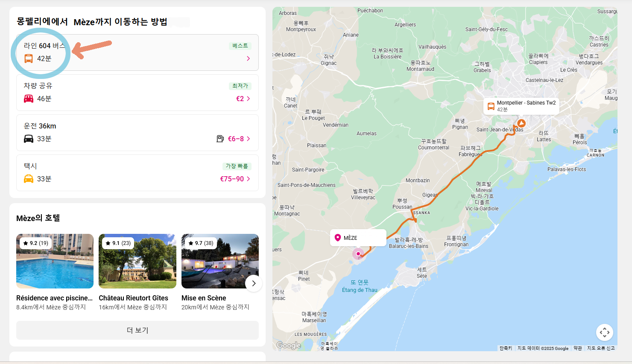
Task: Click the Google logo on the map
Action: (x=289, y=345)
